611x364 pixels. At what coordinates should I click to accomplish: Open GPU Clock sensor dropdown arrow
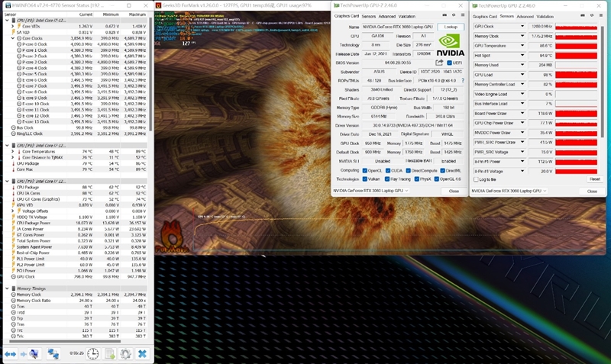point(522,27)
